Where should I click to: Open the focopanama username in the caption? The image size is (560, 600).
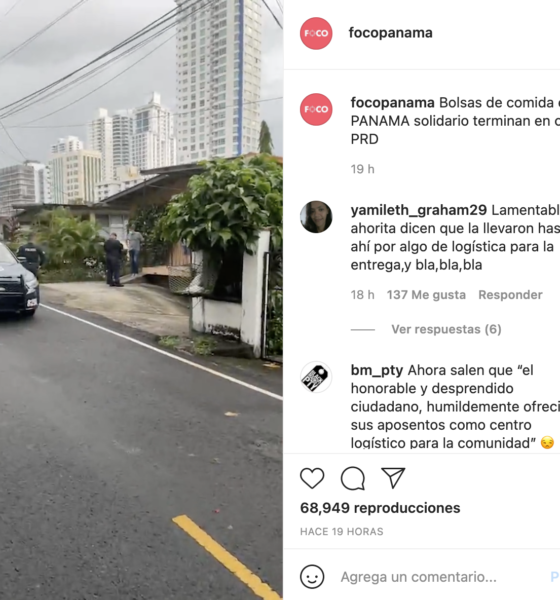(392, 103)
